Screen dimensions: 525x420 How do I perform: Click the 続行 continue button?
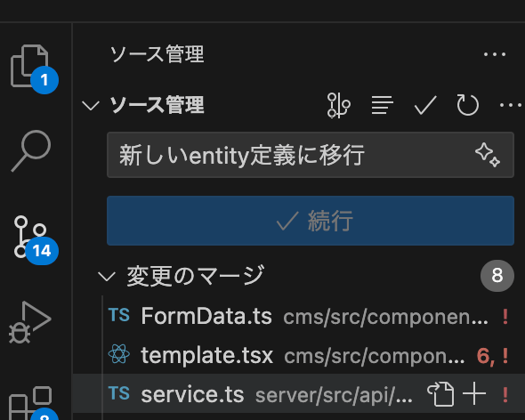pyautogui.click(x=311, y=221)
